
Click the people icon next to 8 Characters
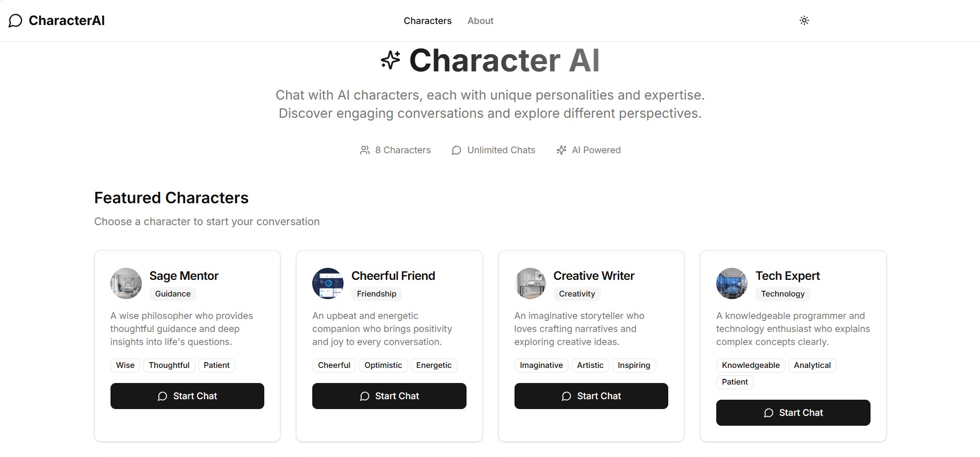coord(365,150)
